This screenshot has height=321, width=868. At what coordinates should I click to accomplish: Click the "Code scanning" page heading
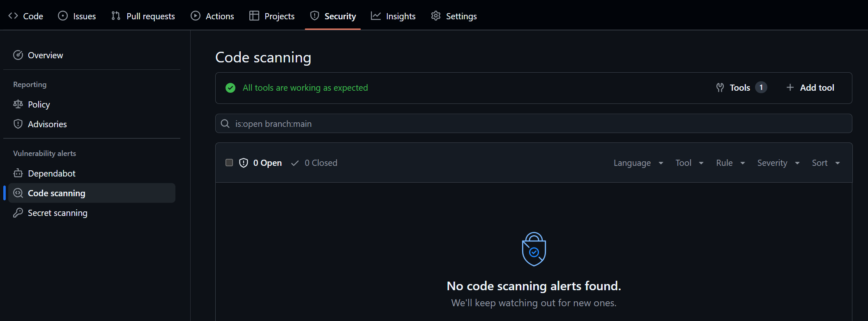pos(263,57)
